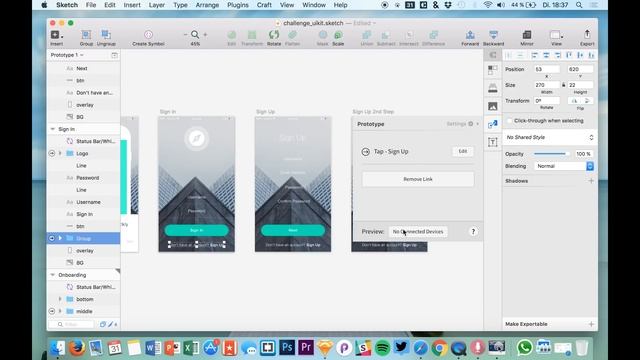Open the Insert tool menu
Image resolution: width=640 pixels, height=360 pixels.
56,35
